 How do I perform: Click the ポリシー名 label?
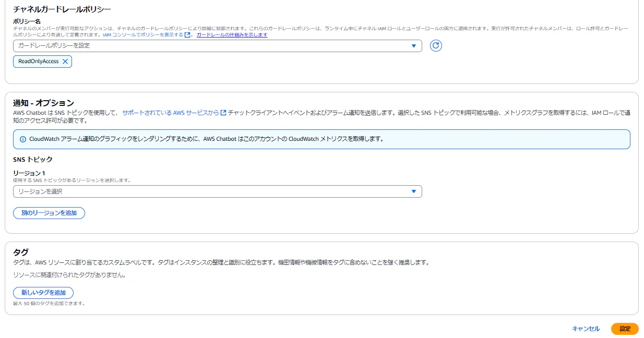click(x=26, y=20)
